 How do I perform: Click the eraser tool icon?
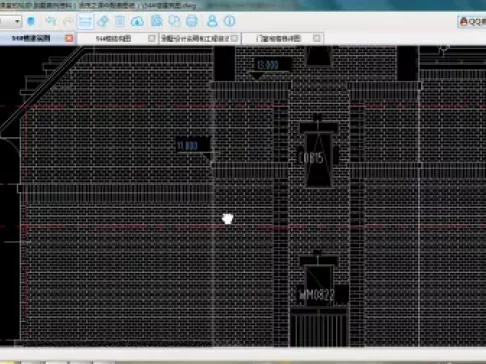(x=103, y=21)
